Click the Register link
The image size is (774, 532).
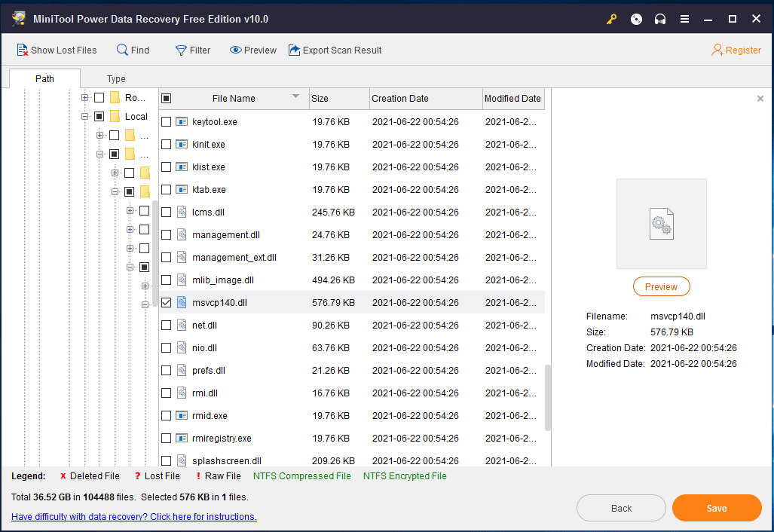(736, 50)
